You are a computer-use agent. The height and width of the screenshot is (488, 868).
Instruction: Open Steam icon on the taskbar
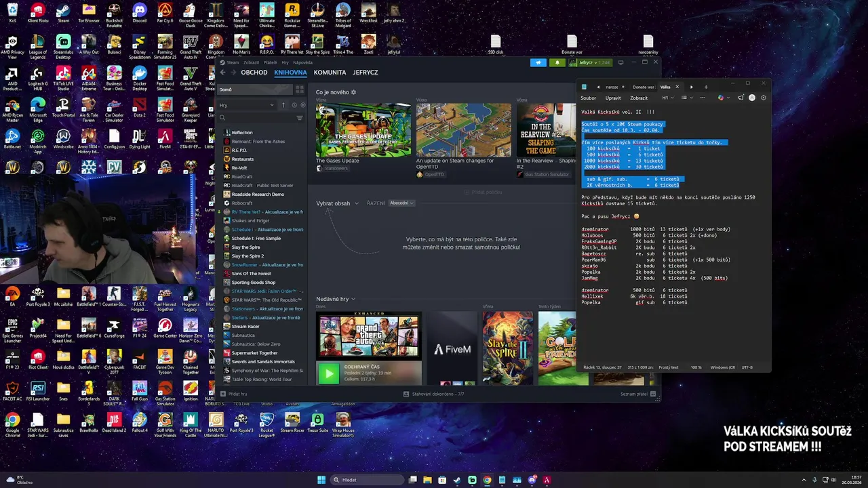click(457, 480)
